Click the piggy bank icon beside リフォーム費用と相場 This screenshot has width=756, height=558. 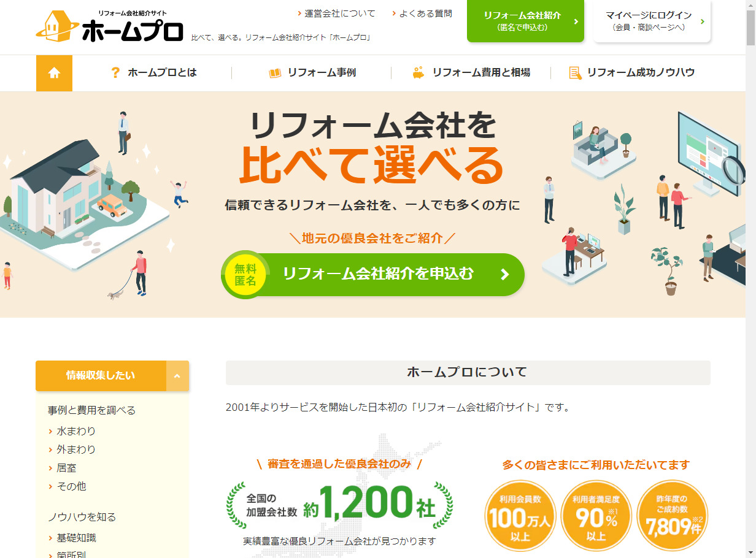tap(419, 72)
